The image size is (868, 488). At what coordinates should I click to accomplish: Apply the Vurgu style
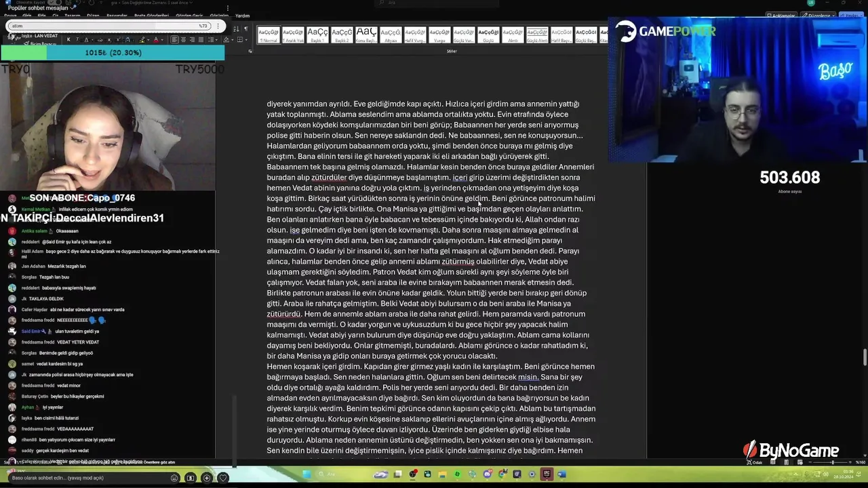coord(439,35)
